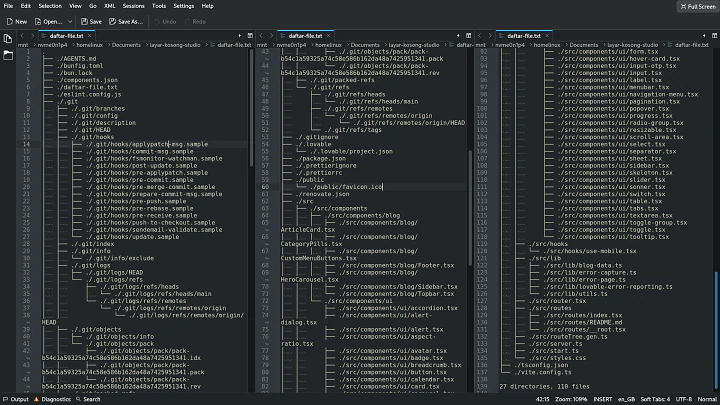Click the Undo toolbar button
720x405 pixels.
(x=165, y=22)
